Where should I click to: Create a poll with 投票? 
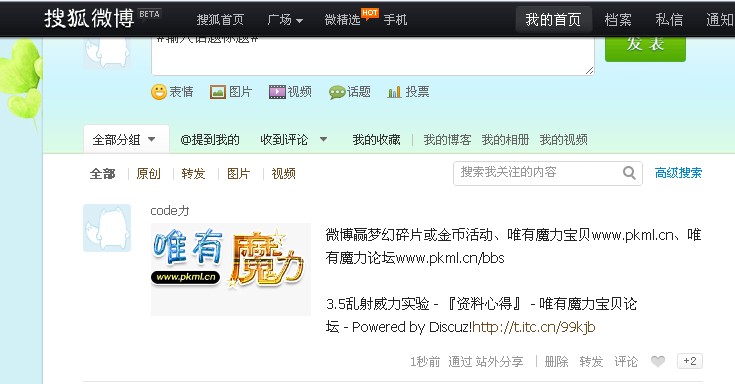tap(408, 92)
